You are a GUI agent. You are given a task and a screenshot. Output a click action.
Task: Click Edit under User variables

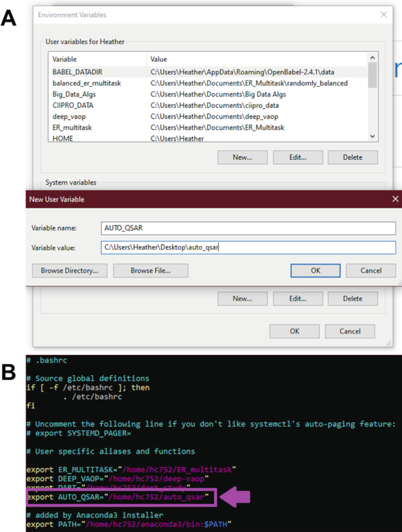pos(298,157)
